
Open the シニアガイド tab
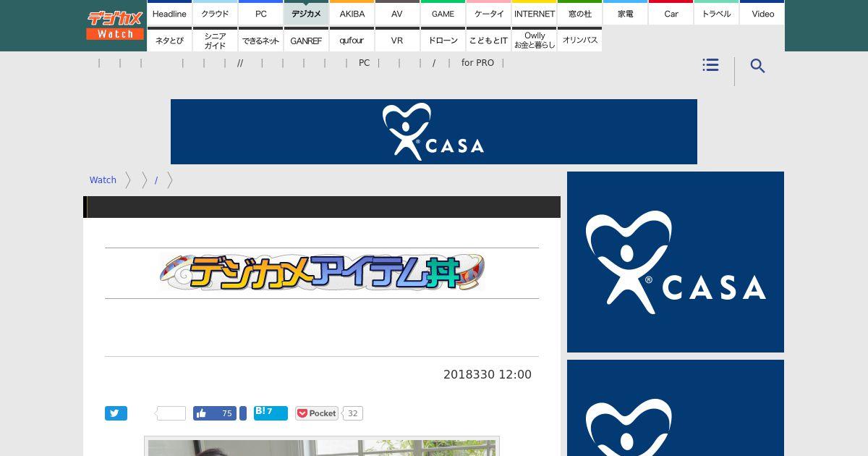(215, 40)
